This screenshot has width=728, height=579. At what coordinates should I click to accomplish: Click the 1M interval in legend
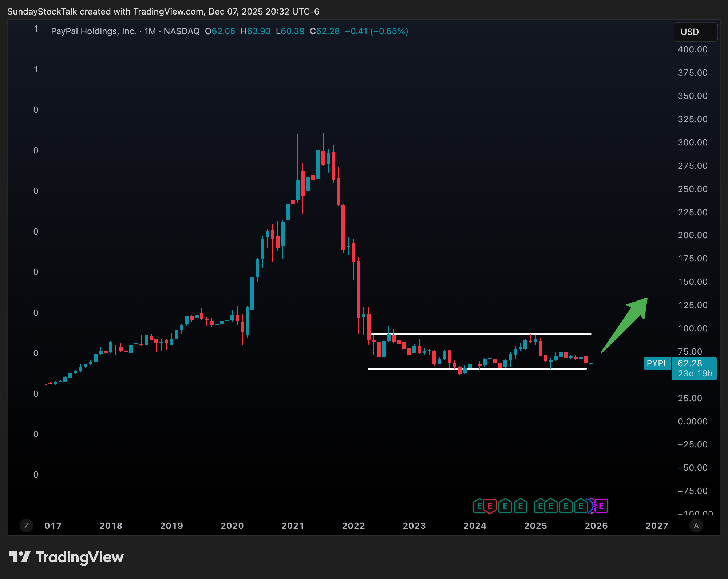click(150, 31)
